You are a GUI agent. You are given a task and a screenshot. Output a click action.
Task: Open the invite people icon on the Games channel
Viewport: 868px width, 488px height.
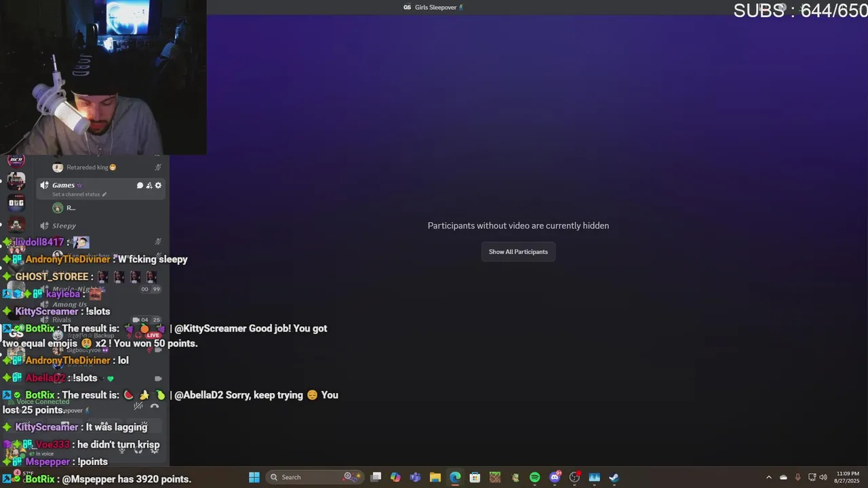(149, 185)
